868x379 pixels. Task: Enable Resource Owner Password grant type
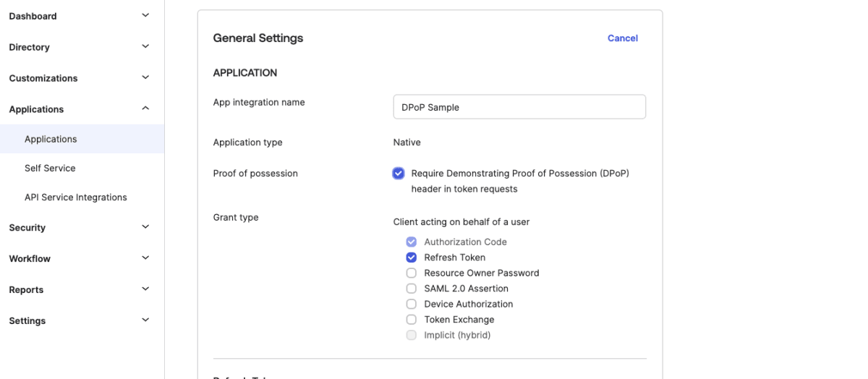click(x=412, y=273)
